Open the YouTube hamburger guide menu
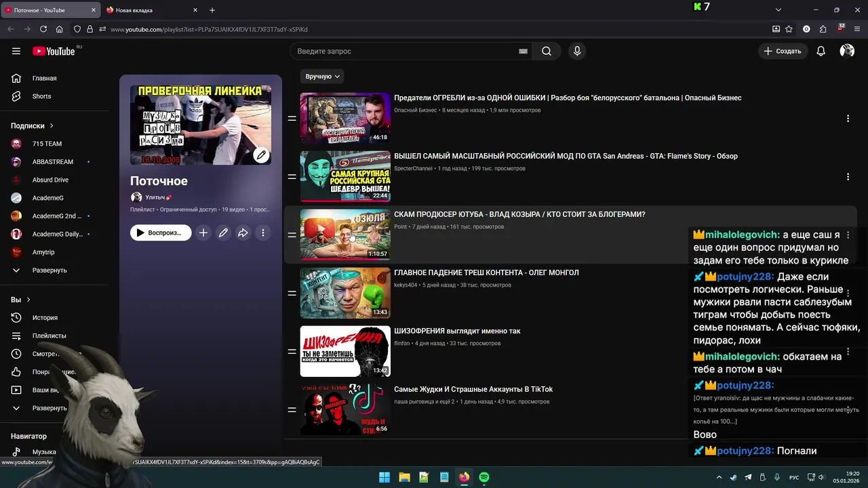The width and height of the screenshot is (868, 488). pyautogui.click(x=16, y=51)
